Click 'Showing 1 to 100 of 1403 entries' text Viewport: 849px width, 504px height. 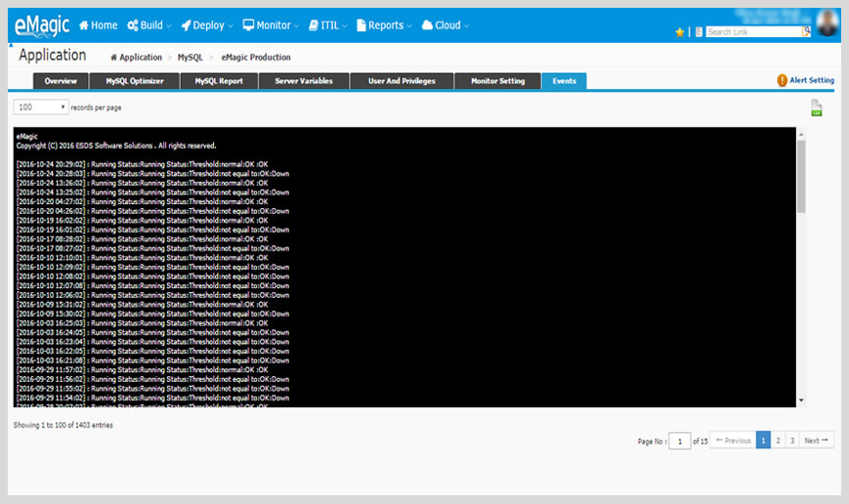pos(64,426)
